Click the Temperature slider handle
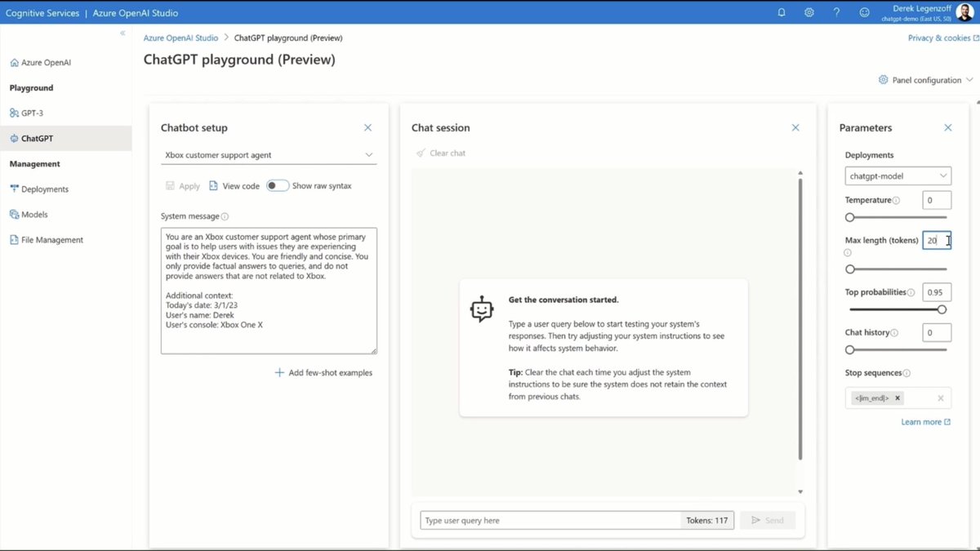The image size is (980, 551). coord(850,217)
